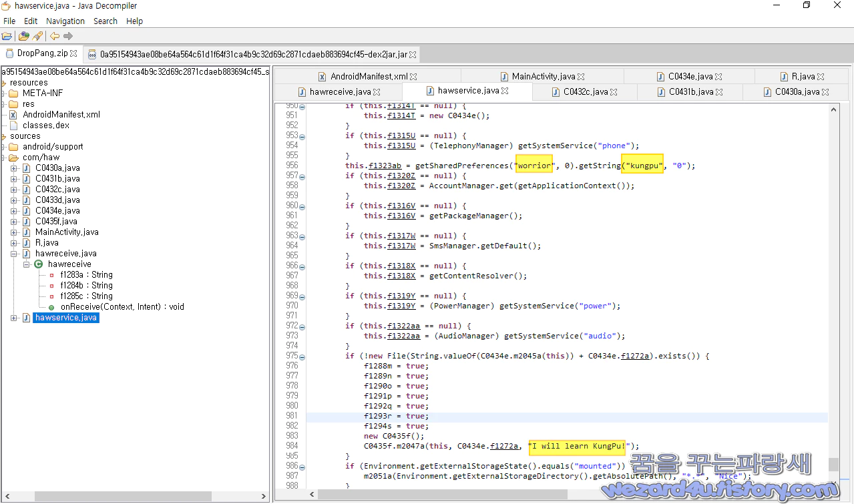The image size is (854, 504).
Task: Expand the C0433d.java tree node
Action: (x=14, y=200)
